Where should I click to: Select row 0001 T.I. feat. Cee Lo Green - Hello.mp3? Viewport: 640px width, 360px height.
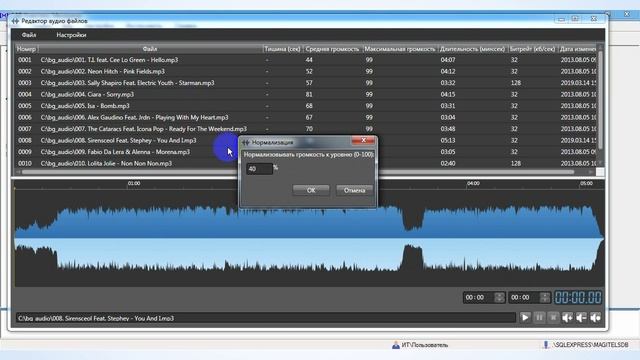(306, 60)
